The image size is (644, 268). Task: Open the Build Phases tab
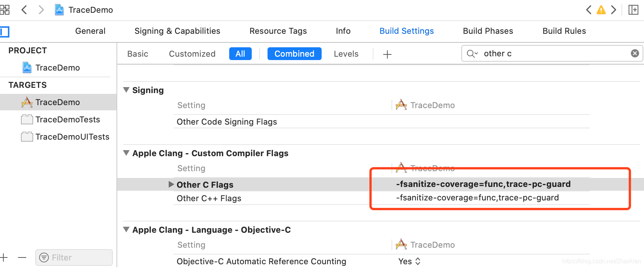488,31
